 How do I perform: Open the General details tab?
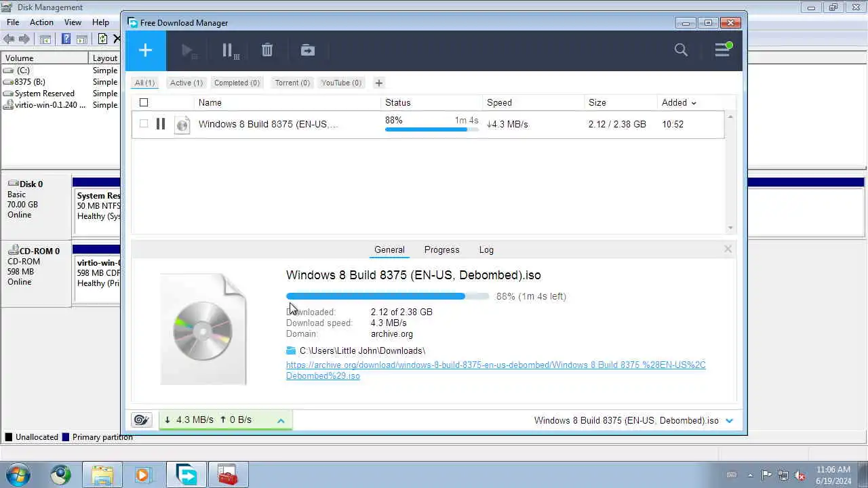389,249
